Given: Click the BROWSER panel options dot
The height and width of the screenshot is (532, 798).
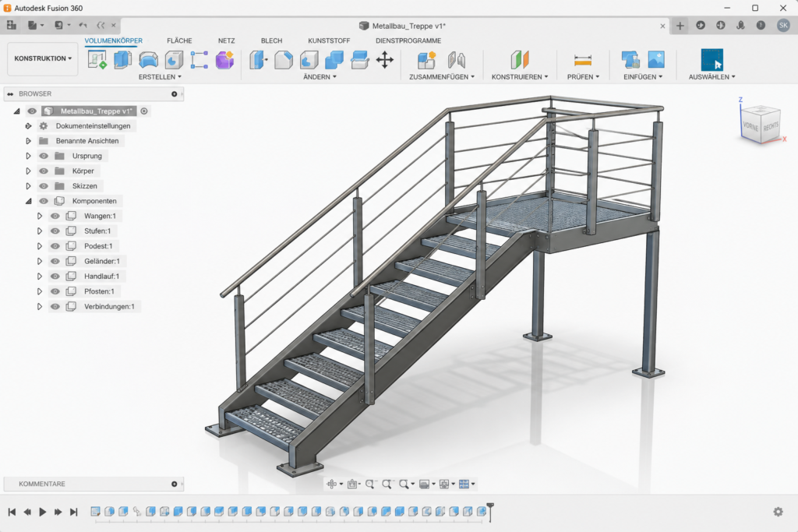Looking at the screenshot, I should pos(175,94).
